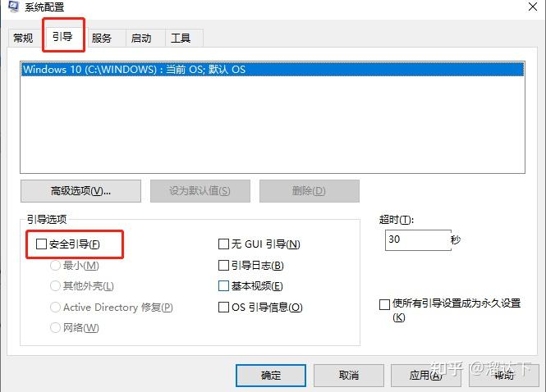546x392 pixels.
Task: Select the 最小(M) radio option
Action: pos(55,266)
